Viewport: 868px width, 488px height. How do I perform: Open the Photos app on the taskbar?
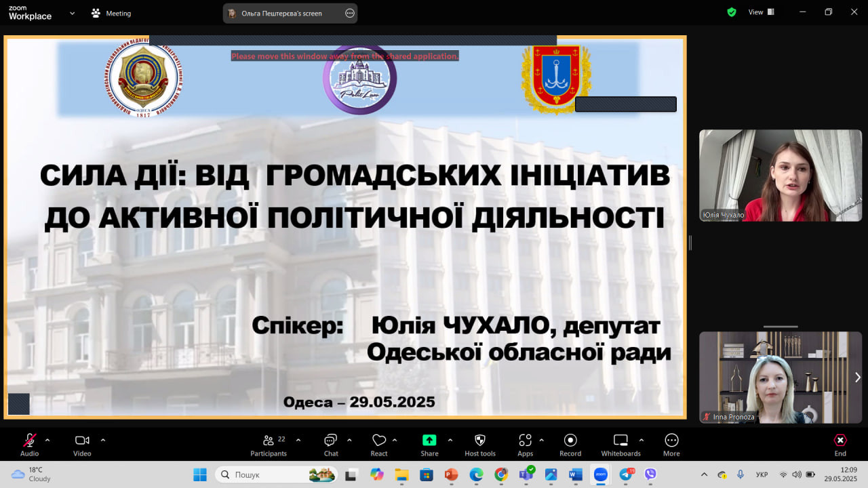tap(551, 474)
